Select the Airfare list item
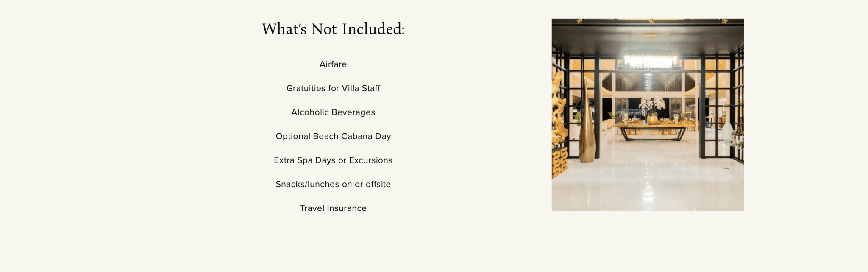Viewport: 868px width, 272px height. pyautogui.click(x=333, y=64)
